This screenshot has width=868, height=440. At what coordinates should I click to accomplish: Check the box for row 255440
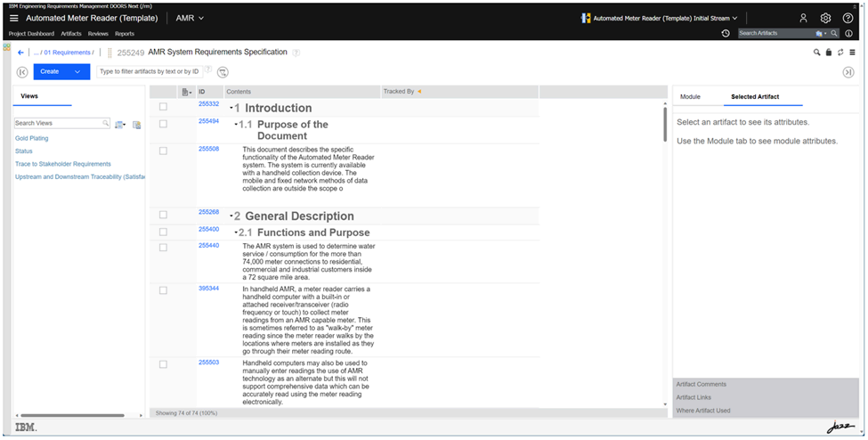pos(163,247)
